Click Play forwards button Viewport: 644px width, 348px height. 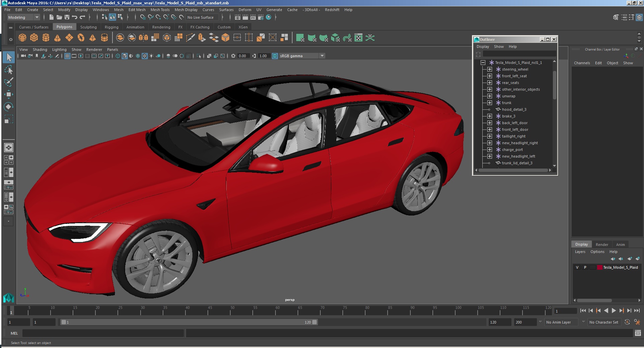click(614, 311)
